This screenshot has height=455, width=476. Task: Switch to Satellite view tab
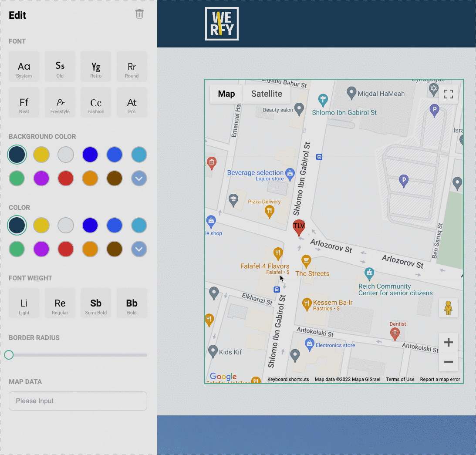267,94
